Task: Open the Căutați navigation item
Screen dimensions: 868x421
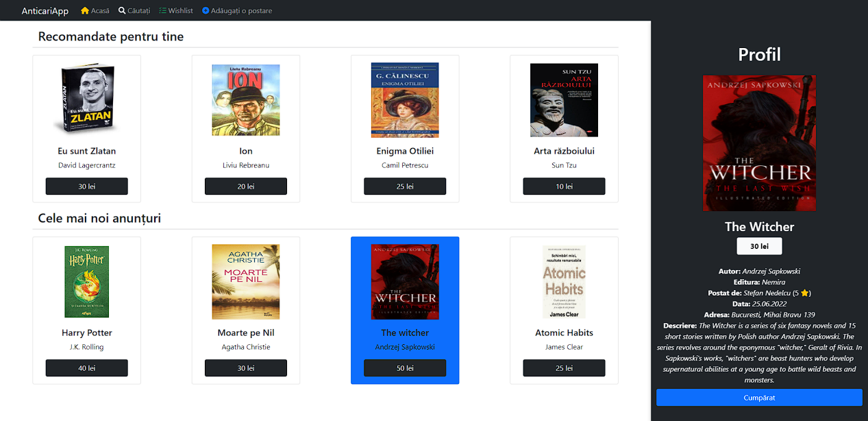Action: click(x=134, y=11)
